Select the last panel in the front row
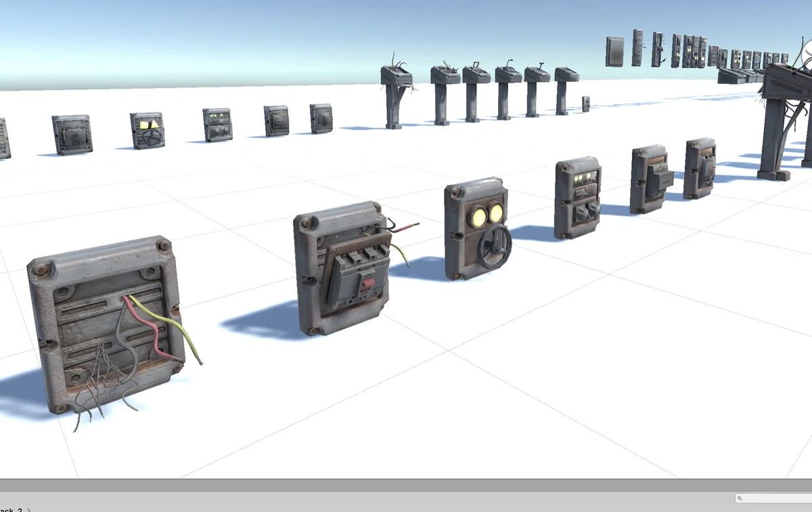Viewport: 812px width, 512px height. click(x=699, y=168)
